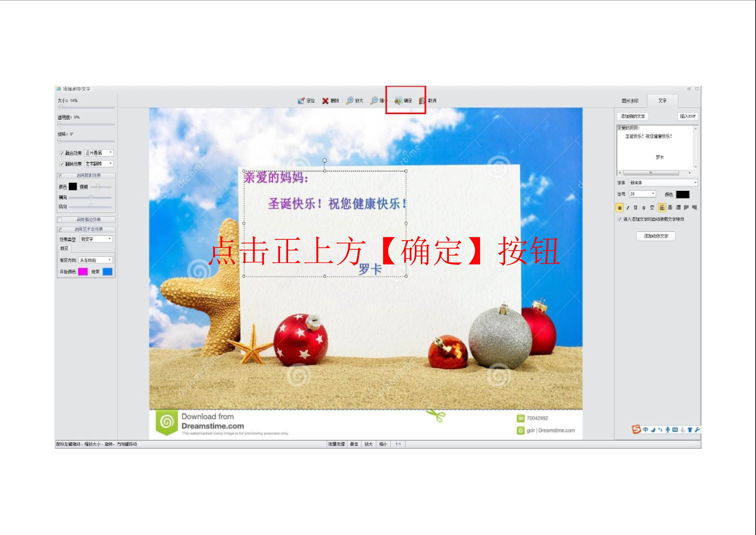Image resolution: width=756 pixels, height=535 pixels.
Task: Click the red X 删除 (delete) toolbar icon
Action: (x=325, y=101)
